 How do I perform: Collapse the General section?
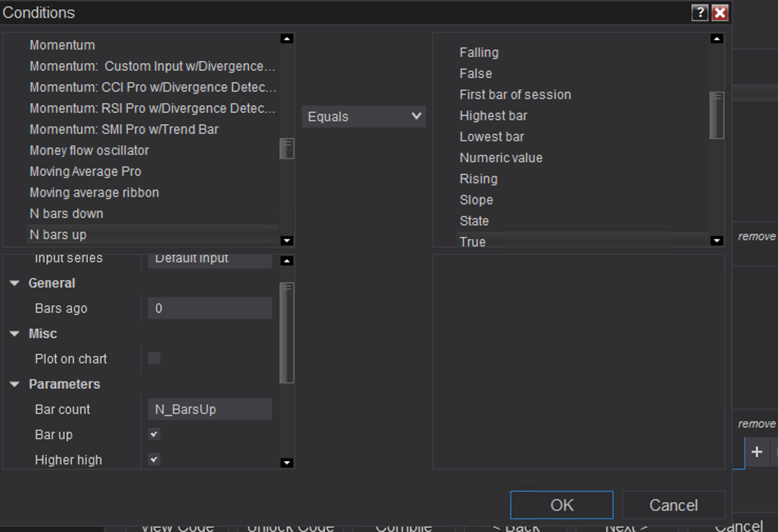pos(15,283)
